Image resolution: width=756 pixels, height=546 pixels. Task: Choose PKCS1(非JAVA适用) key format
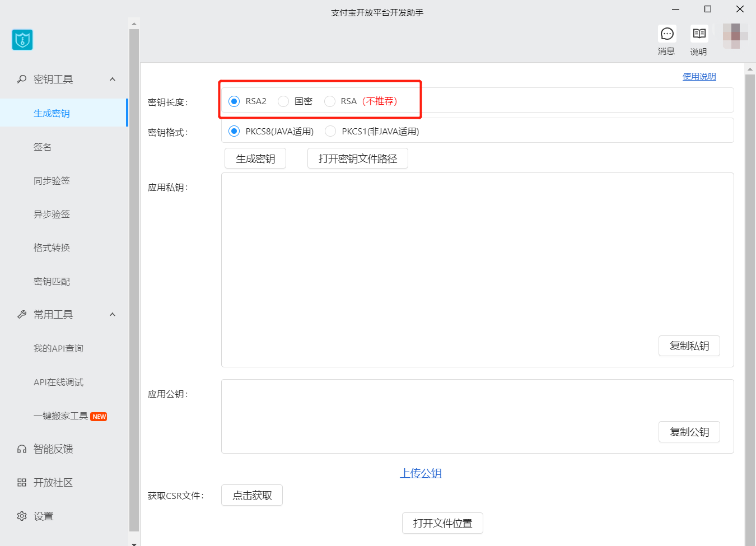(x=330, y=131)
